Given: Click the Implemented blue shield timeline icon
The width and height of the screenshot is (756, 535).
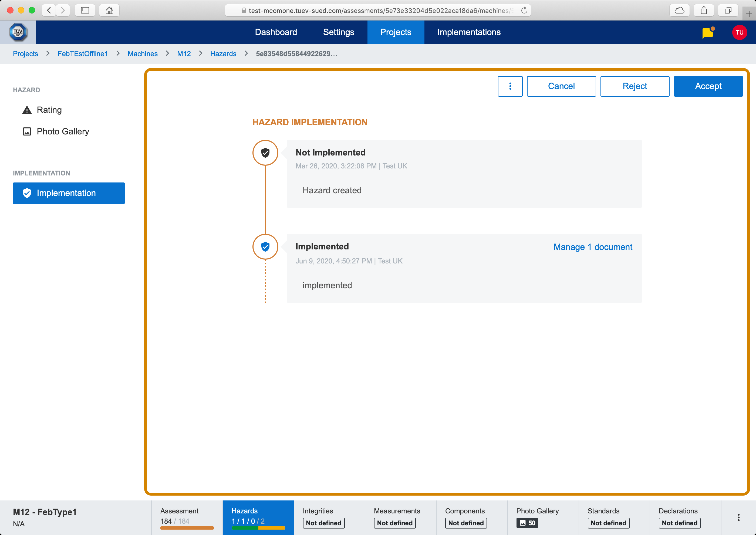Looking at the screenshot, I should click(265, 247).
